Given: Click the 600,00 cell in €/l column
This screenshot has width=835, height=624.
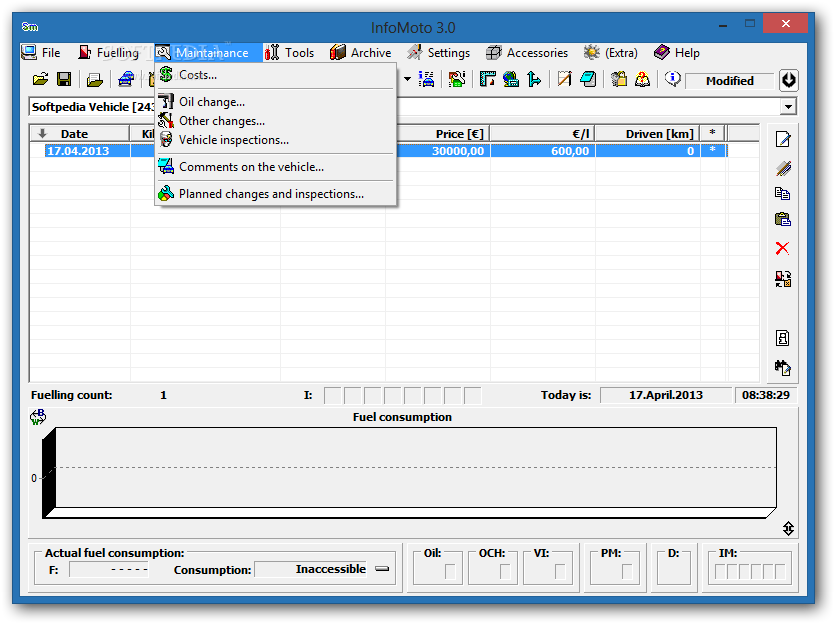Looking at the screenshot, I should (542, 151).
